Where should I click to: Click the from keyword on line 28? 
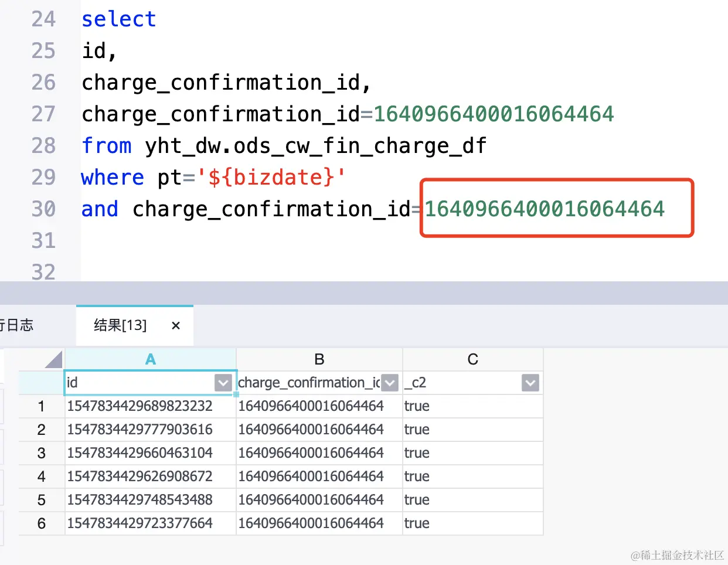(x=107, y=146)
